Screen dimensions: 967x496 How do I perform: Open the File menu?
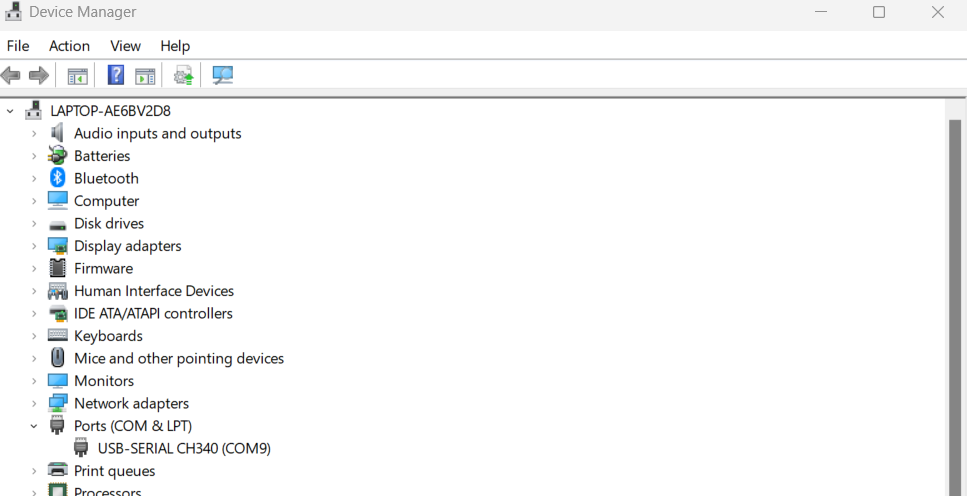[18, 46]
